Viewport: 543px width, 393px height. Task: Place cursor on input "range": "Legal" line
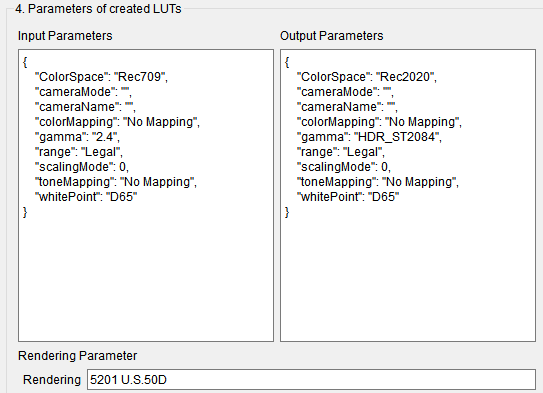(79, 152)
